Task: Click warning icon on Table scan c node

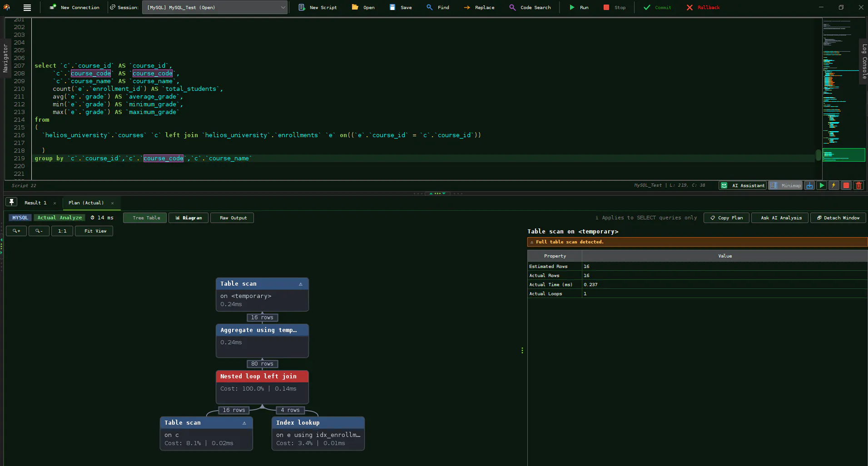Action: point(244,423)
